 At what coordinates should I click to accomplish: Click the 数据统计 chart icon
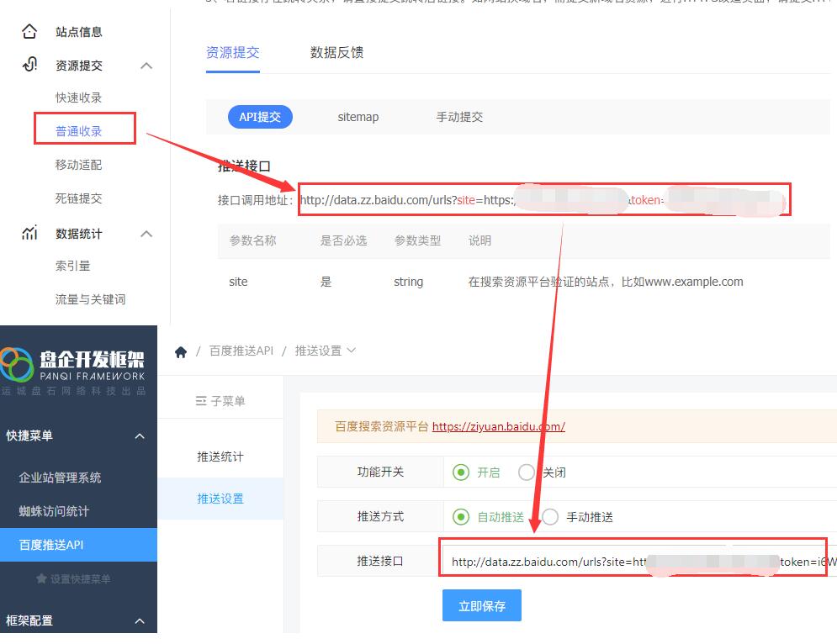tap(29, 233)
